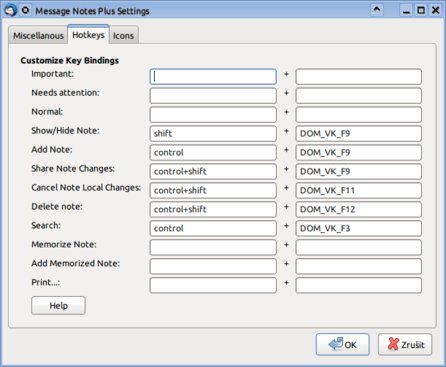Screen dimensions: 446x367
Task: Click the Needs attention key input field
Action: click(359, 96)
